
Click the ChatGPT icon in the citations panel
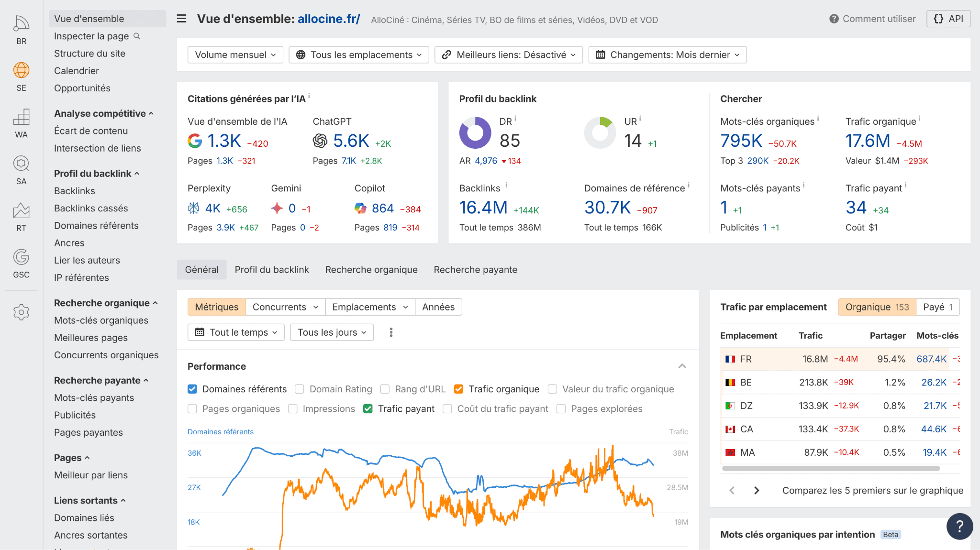pyautogui.click(x=320, y=141)
